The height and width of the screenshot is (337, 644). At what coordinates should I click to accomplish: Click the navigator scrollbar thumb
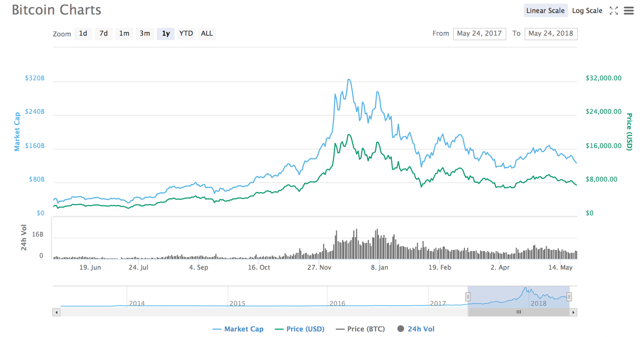click(x=519, y=312)
